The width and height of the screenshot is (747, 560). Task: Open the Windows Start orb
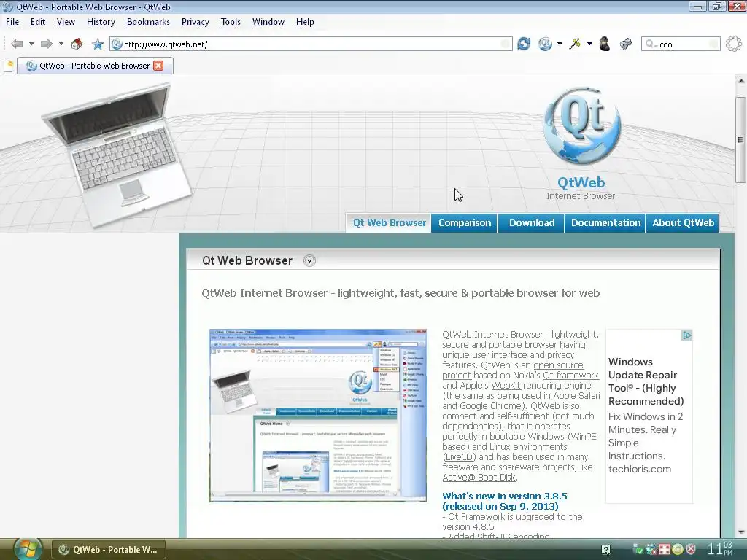[28, 549]
